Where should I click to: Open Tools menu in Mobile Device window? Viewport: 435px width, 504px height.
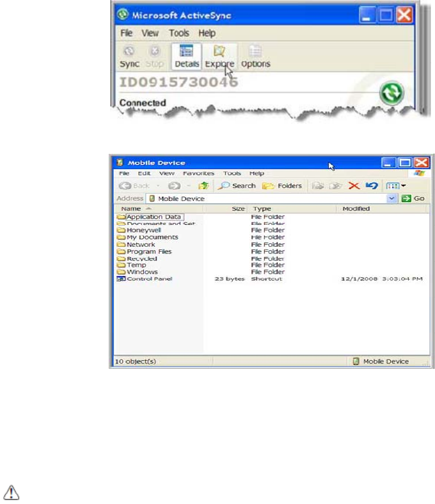point(232,173)
